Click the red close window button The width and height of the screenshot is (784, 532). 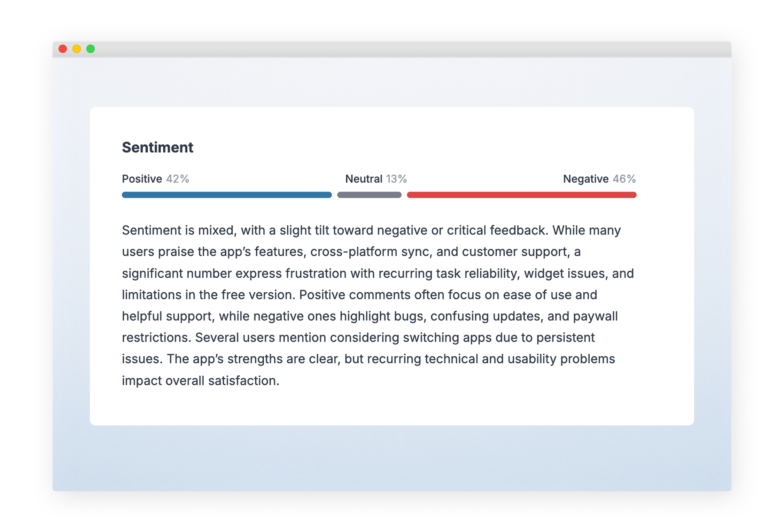[x=63, y=49]
